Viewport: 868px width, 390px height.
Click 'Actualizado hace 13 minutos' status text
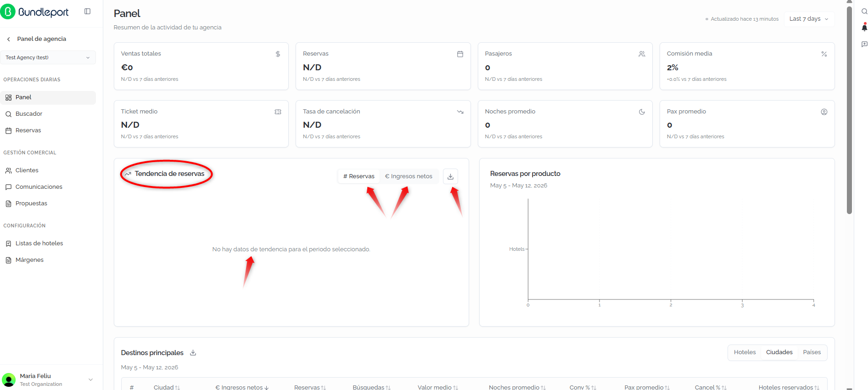(745, 19)
